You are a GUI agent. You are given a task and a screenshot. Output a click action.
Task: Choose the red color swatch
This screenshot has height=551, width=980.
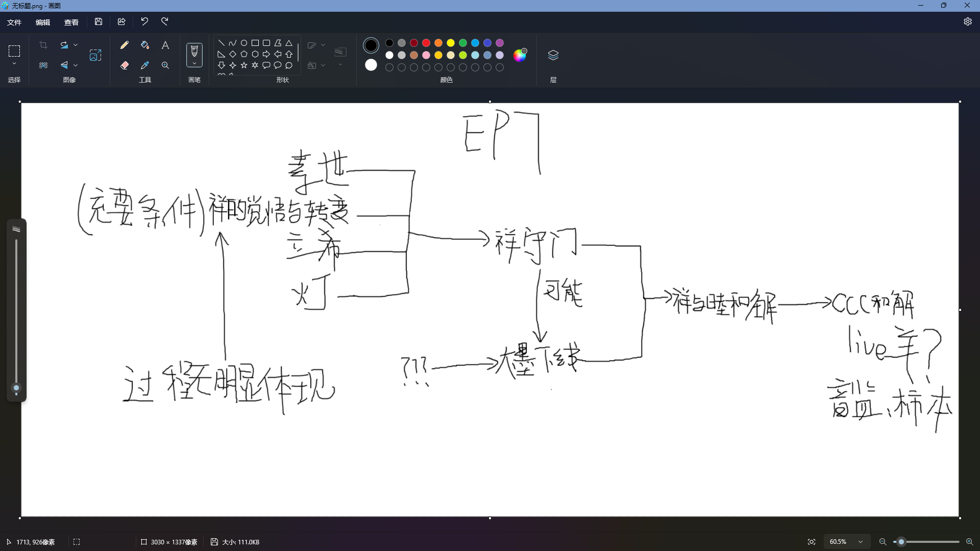tap(426, 43)
